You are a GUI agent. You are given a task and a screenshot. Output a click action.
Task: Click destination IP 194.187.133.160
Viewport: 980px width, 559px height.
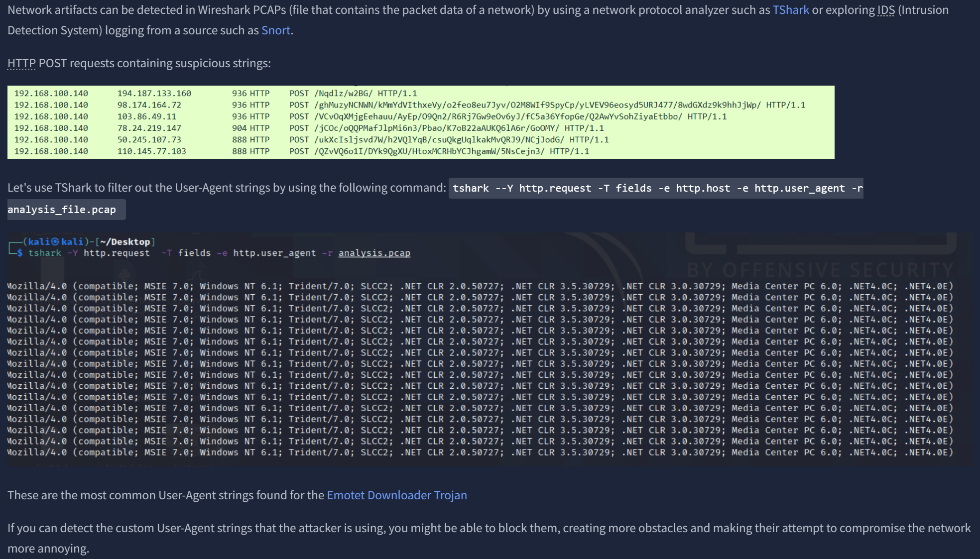[154, 94]
